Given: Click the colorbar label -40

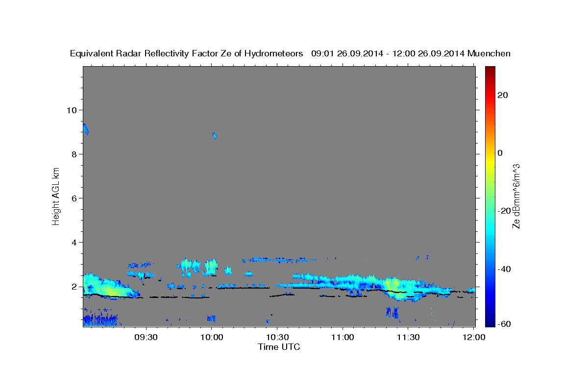Looking at the screenshot, I should [504, 269].
